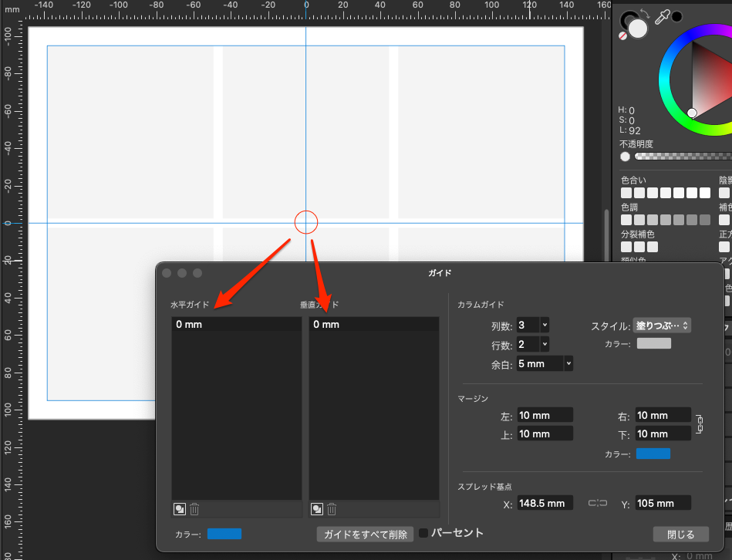This screenshot has width=732, height=560.
Task: Expand the 列数 column count dropdown
Action: pos(545,325)
